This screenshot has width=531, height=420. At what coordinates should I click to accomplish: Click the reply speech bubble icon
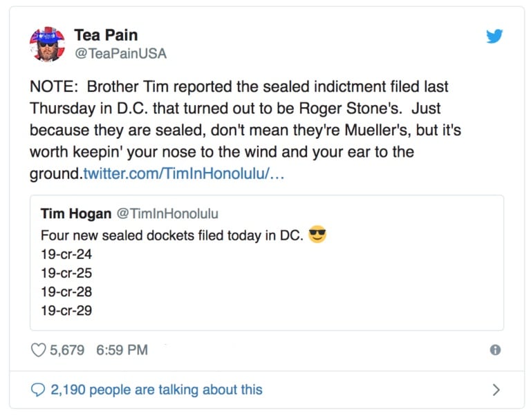pos(37,390)
